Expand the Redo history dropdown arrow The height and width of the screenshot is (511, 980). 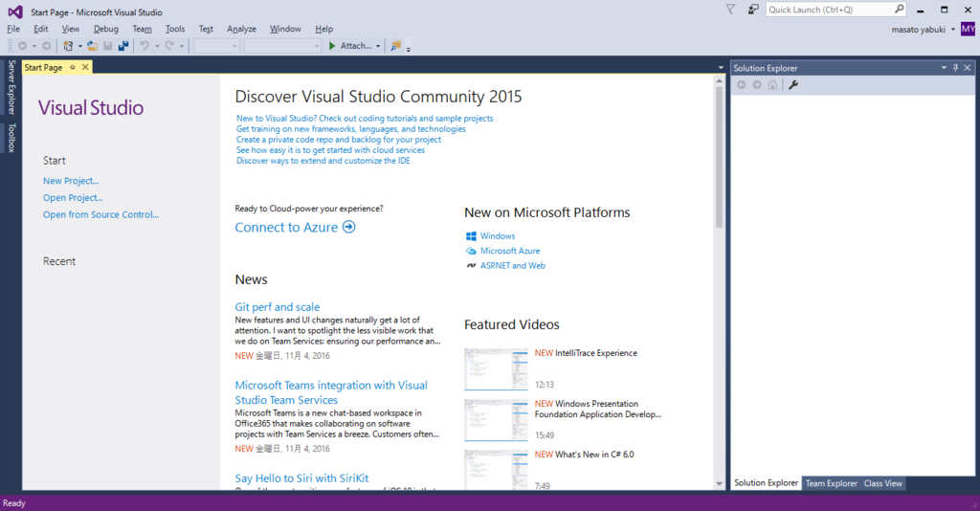click(x=181, y=46)
